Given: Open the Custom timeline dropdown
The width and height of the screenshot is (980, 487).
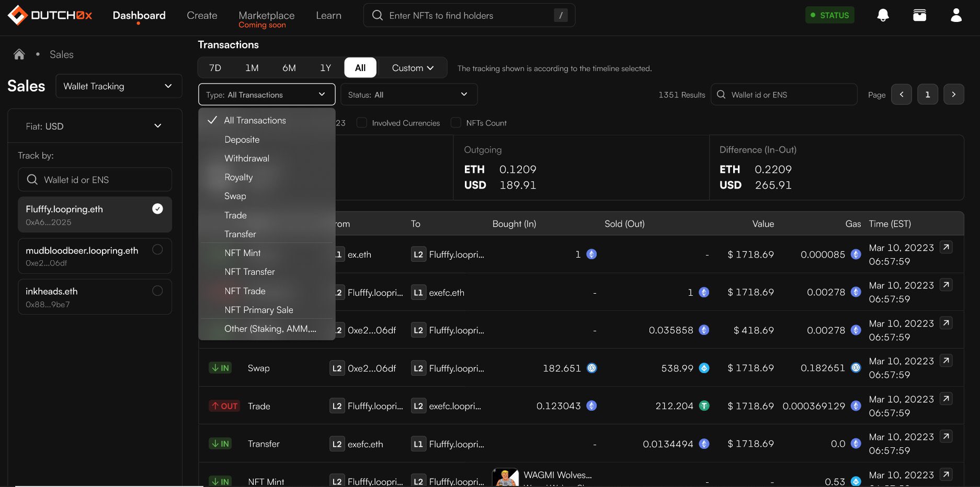Looking at the screenshot, I should [413, 68].
